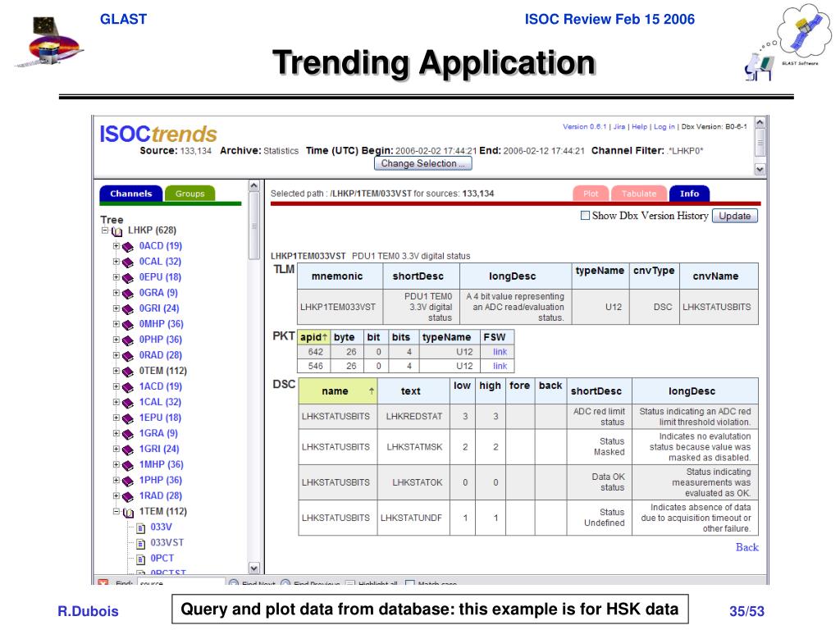This screenshot has height=630, width=840.
Task: Click the book icon beside 1RAD (28)
Action: 127,496
